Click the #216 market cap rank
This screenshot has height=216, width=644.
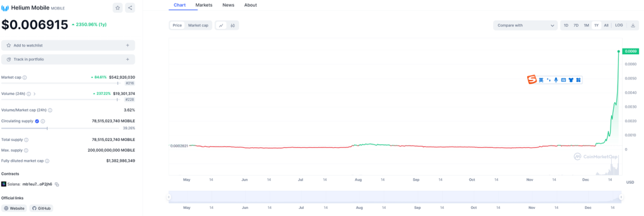130,83
